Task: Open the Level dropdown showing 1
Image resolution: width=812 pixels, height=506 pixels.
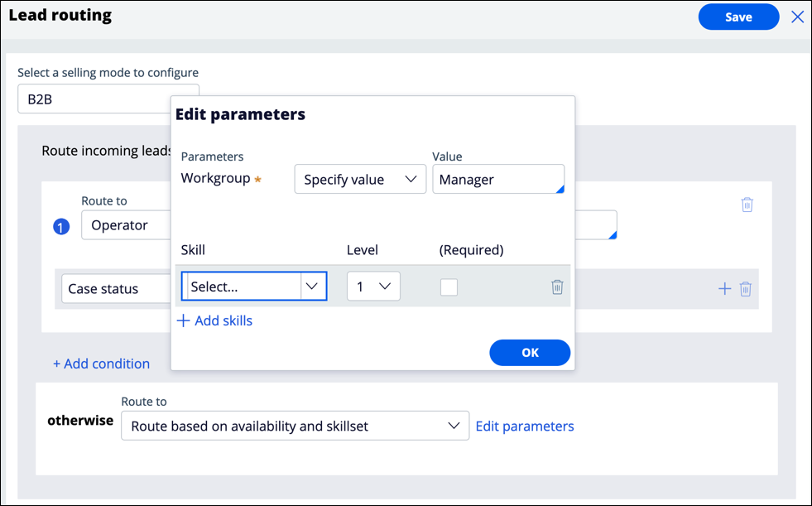Action: 373,287
